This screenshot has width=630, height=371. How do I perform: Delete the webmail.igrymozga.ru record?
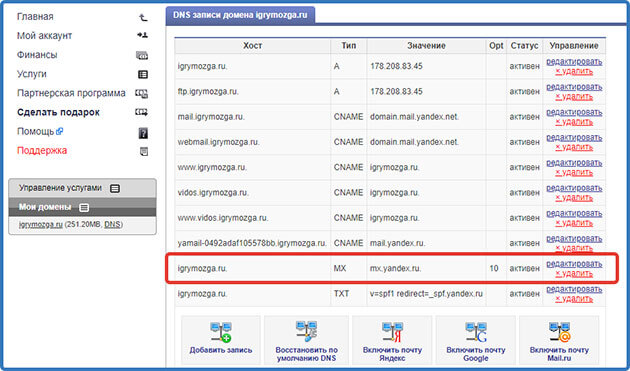point(574,148)
